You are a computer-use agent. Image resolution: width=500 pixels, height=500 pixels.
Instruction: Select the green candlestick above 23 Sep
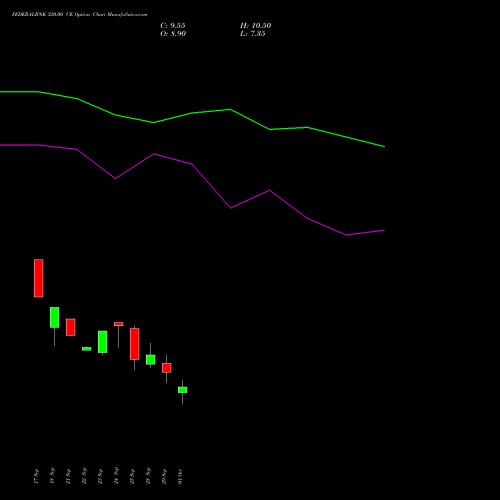pos(103,342)
